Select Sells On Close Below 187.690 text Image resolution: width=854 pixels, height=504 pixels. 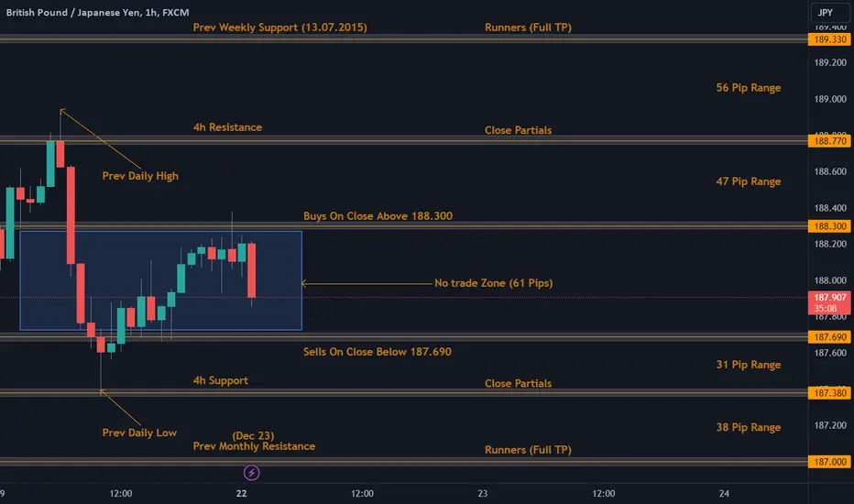click(377, 352)
